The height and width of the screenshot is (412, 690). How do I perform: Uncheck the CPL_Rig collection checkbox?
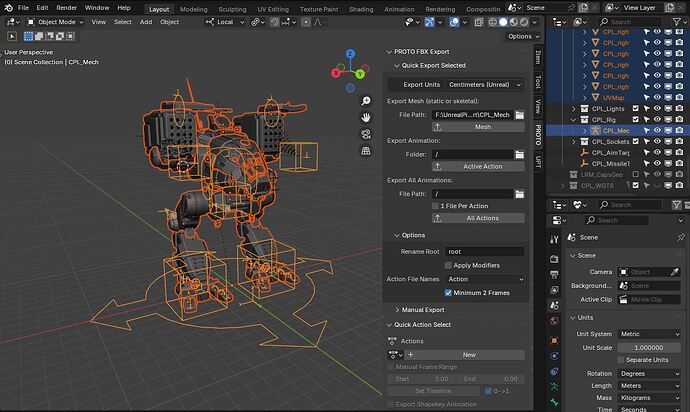point(635,119)
